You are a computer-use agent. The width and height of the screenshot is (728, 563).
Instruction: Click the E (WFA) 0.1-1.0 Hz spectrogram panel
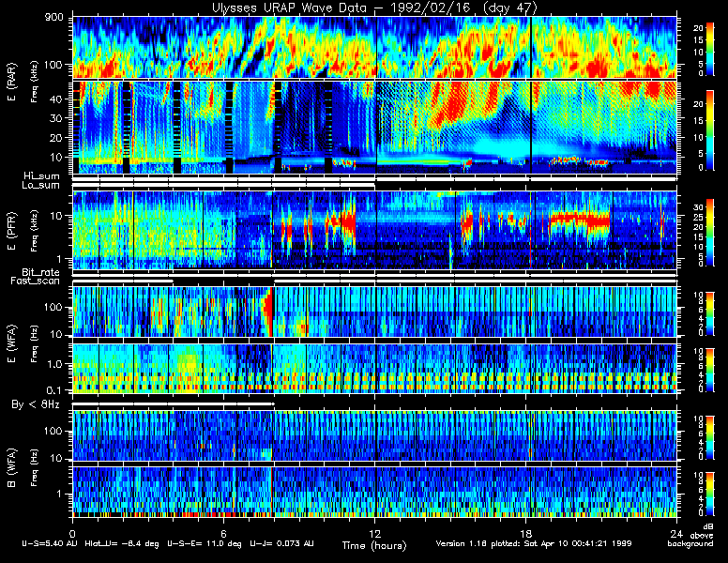point(374,369)
